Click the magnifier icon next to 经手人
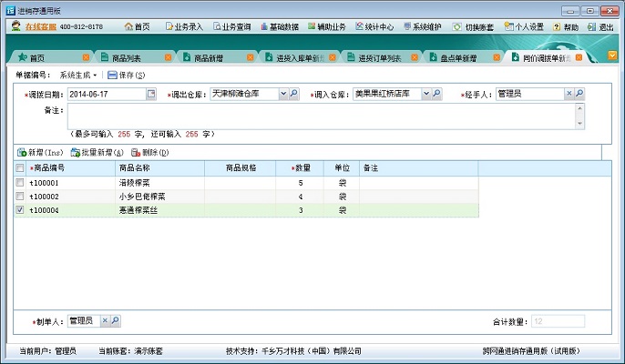The width and height of the screenshot is (625, 364). click(579, 94)
